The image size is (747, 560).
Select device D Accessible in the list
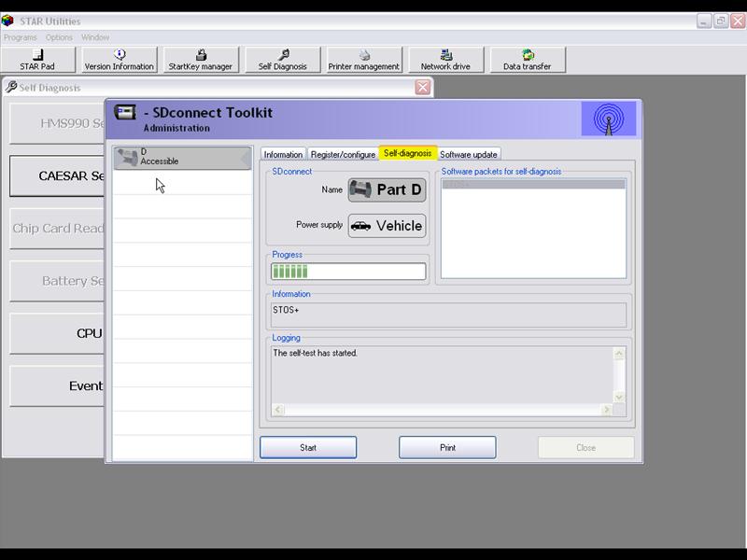[x=182, y=158]
